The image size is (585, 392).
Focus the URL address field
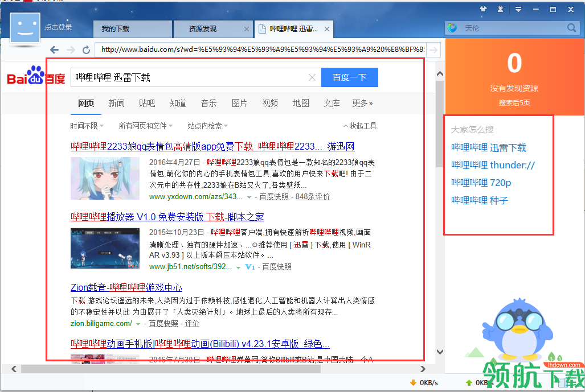[260, 49]
